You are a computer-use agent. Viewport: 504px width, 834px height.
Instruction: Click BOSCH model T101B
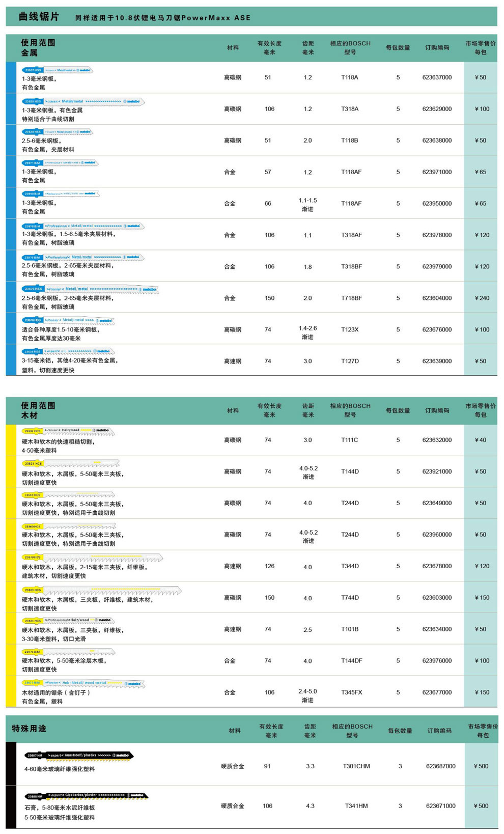[x=350, y=629]
